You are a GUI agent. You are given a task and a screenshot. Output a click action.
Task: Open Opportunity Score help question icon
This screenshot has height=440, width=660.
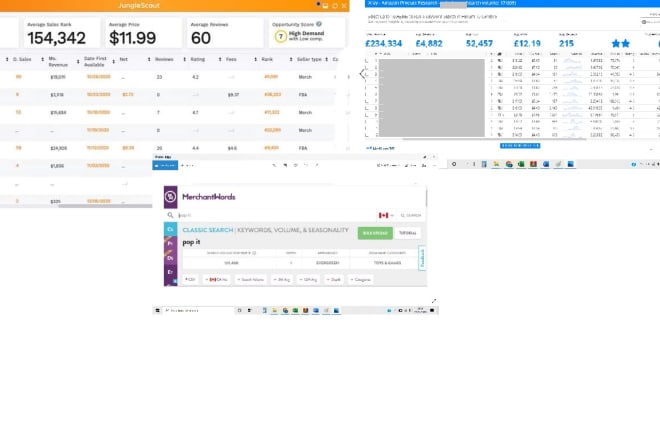[319, 24]
